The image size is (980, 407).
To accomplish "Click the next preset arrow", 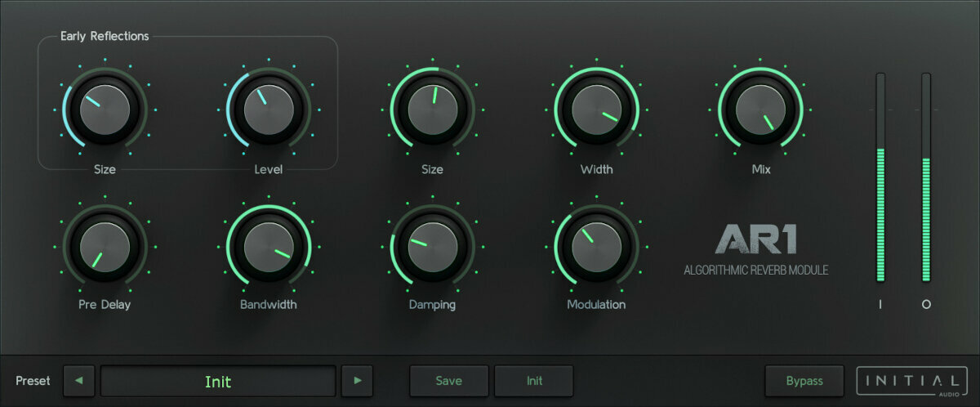I will (357, 381).
